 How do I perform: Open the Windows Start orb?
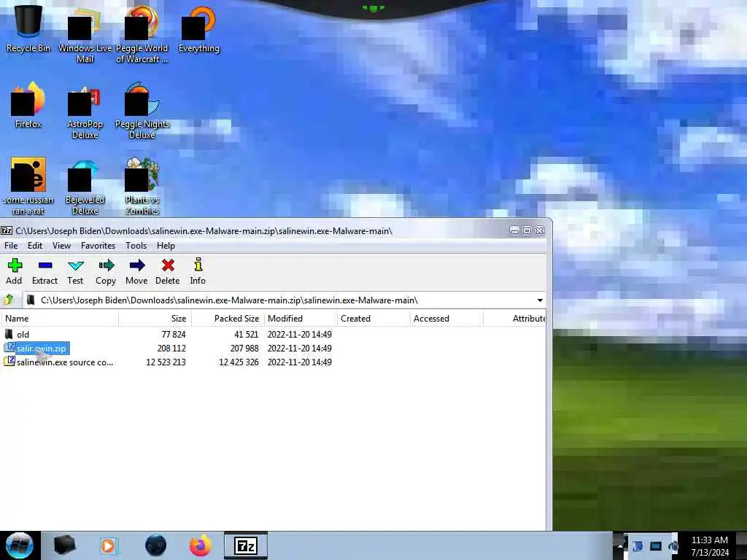coord(20,545)
